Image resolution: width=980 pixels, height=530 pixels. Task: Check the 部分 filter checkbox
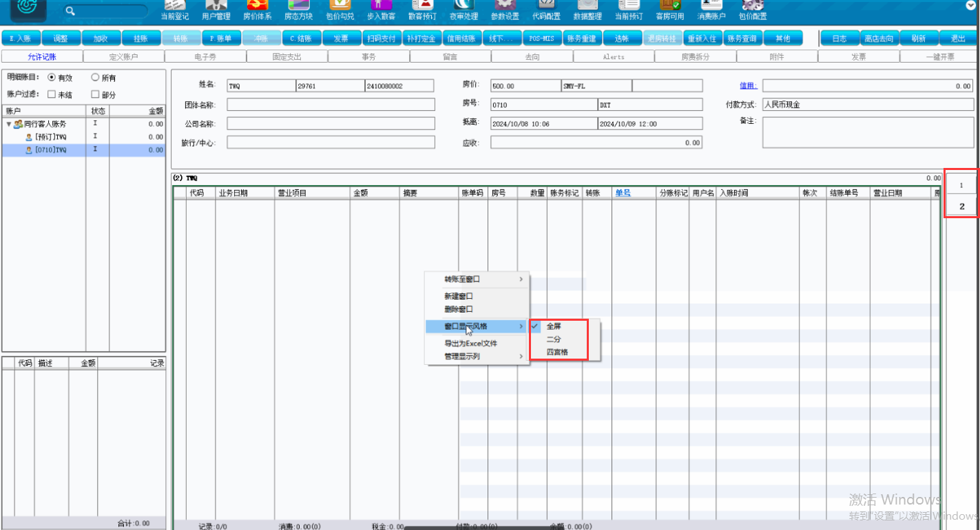click(95, 94)
